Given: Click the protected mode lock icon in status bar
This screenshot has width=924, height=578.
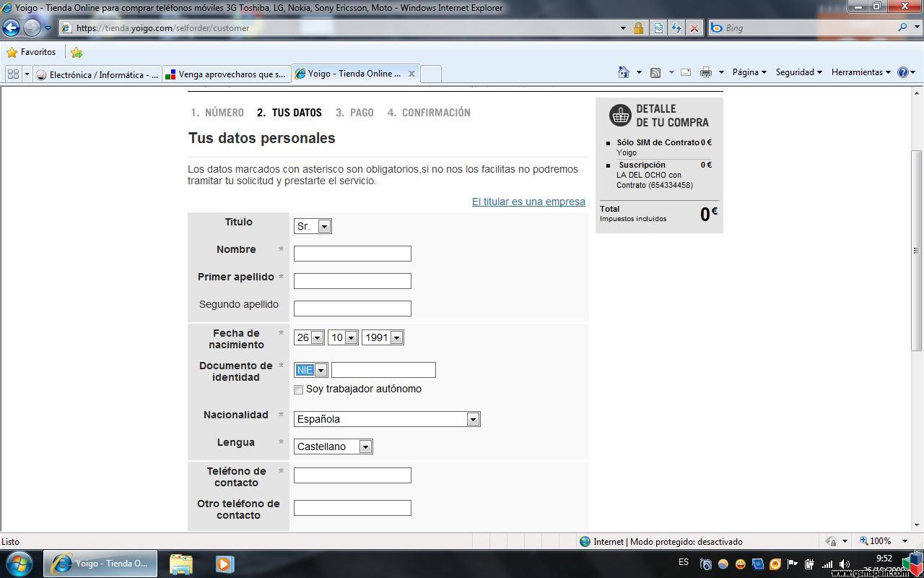Looking at the screenshot, I should [x=831, y=541].
